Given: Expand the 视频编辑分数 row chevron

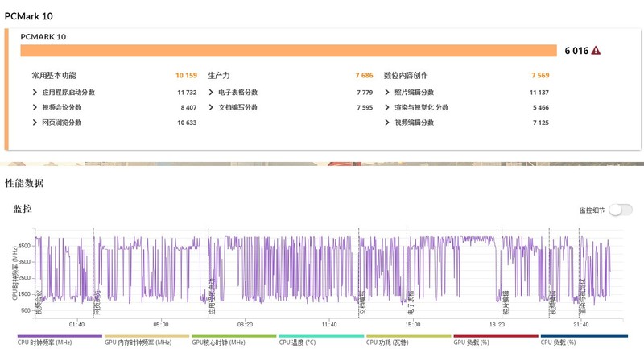Looking at the screenshot, I should [387, 123].
